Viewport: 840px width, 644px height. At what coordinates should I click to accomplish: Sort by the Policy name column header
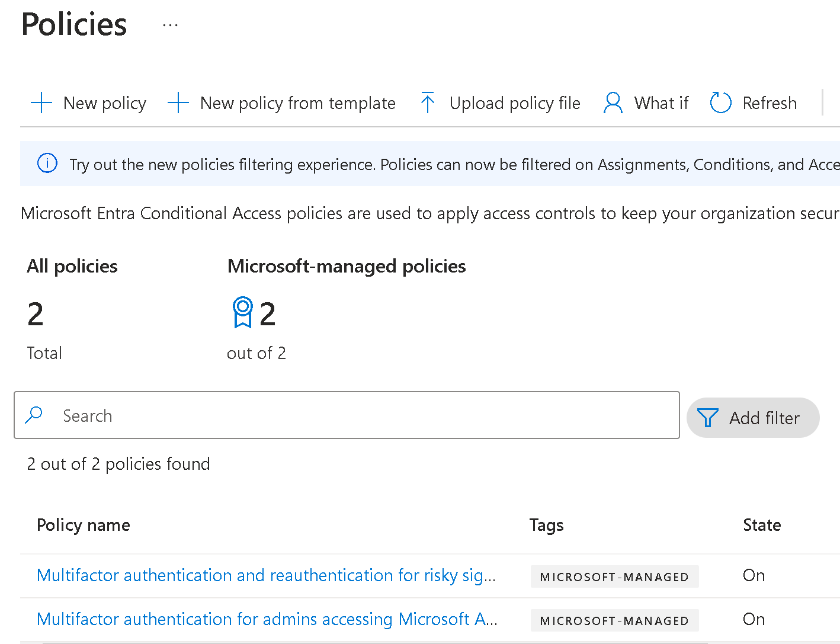point(84,525)
